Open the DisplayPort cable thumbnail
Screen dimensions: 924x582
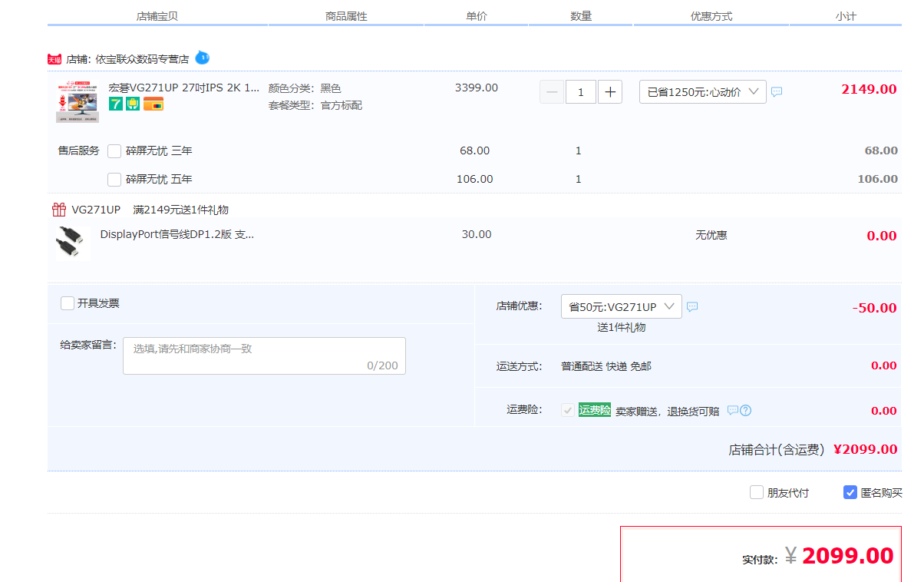73,243
